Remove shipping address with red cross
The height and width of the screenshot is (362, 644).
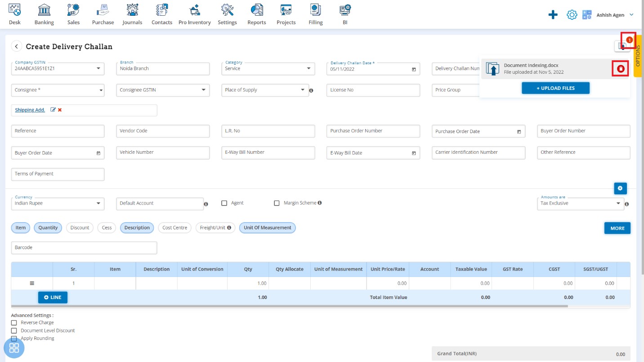pyautogui.click(x=60, y=110)
